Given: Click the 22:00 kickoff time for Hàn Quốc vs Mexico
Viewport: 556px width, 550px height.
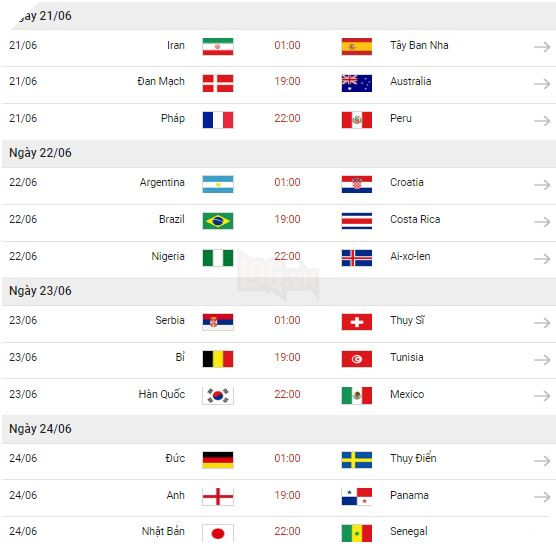Looking at the screenshot, I should pyautogui.click(x=287, y=394).
